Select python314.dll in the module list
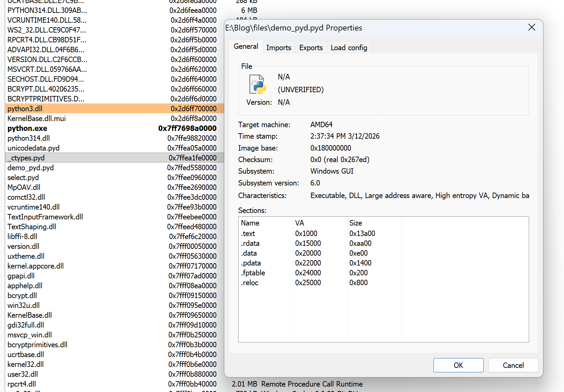Screen dimensions: 564x392 [115, 138]
